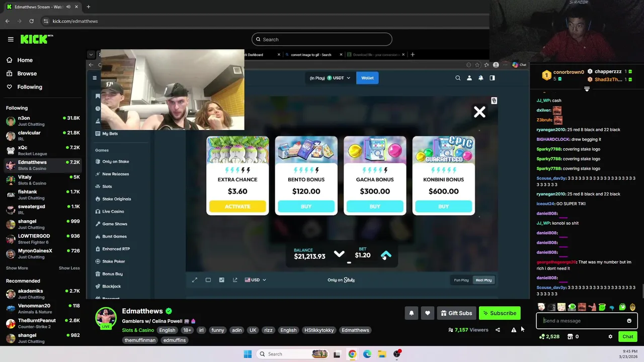This screenshot has height=362, width=644.
Task: Buy the Konbini Bonus for $600.00
Action: coord(443,206)
